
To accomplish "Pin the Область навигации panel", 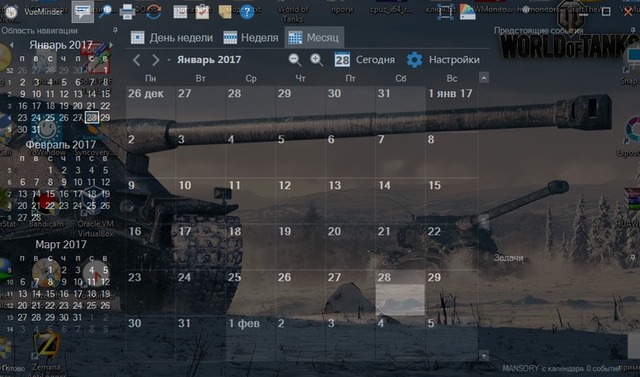I will point(115,30).
